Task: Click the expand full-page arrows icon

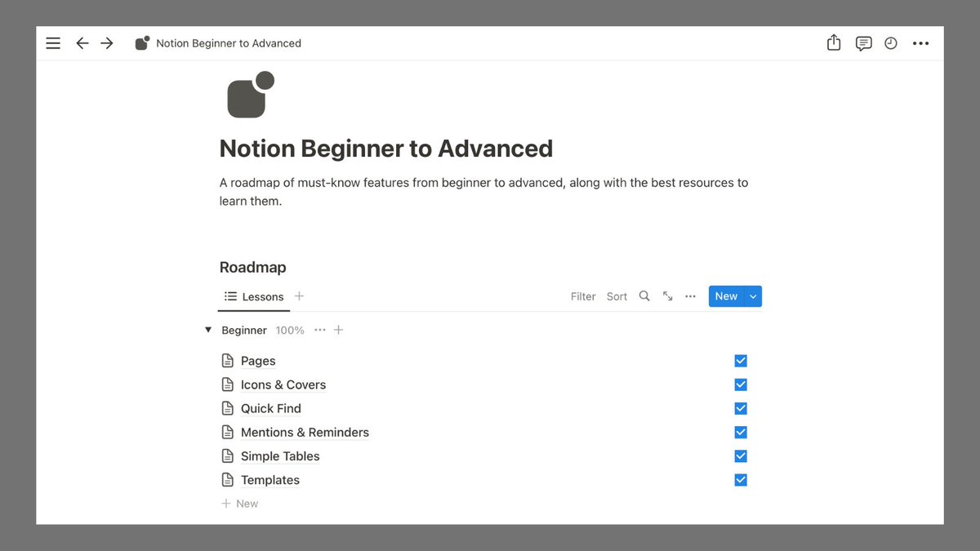Action: pyautogui.click(x=668, y=296)
